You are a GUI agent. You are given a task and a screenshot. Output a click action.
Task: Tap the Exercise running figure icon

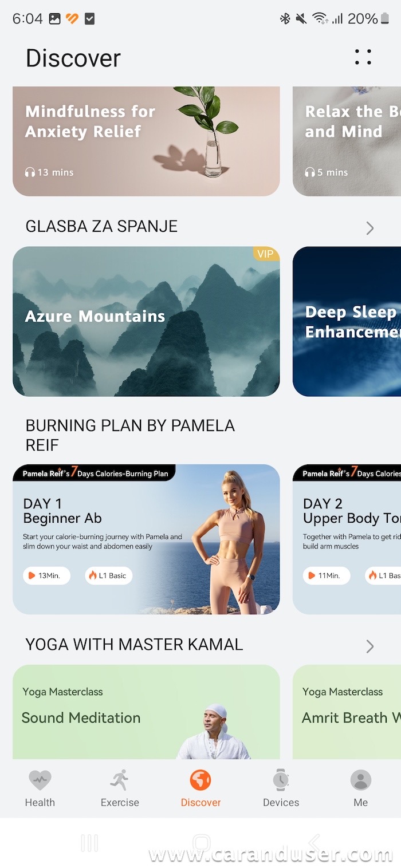(x=120, y=780)
